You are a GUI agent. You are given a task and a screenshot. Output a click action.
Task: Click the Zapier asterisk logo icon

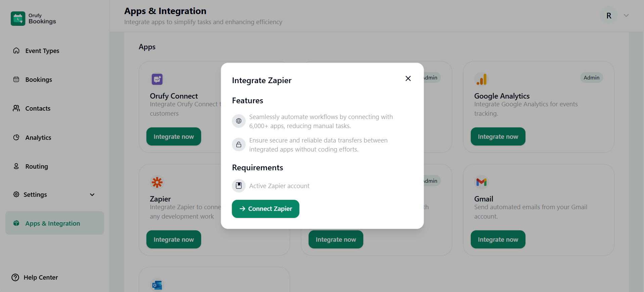[x=157, y=182]
